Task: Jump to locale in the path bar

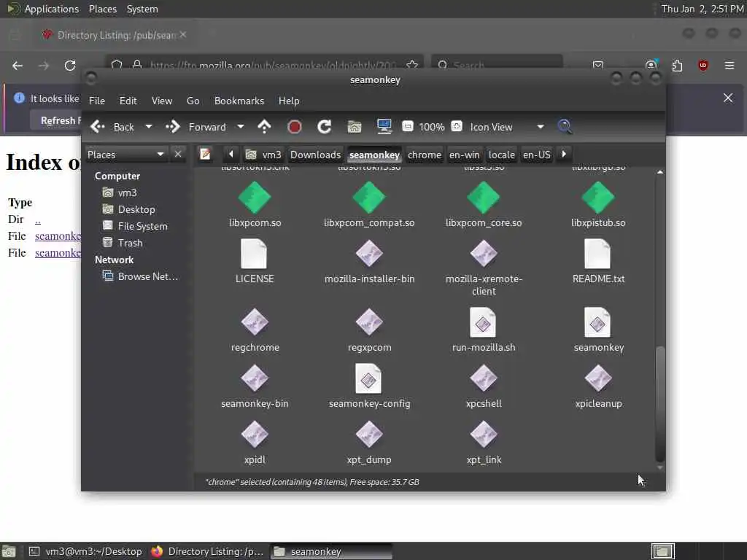Action: pos(502,155)
